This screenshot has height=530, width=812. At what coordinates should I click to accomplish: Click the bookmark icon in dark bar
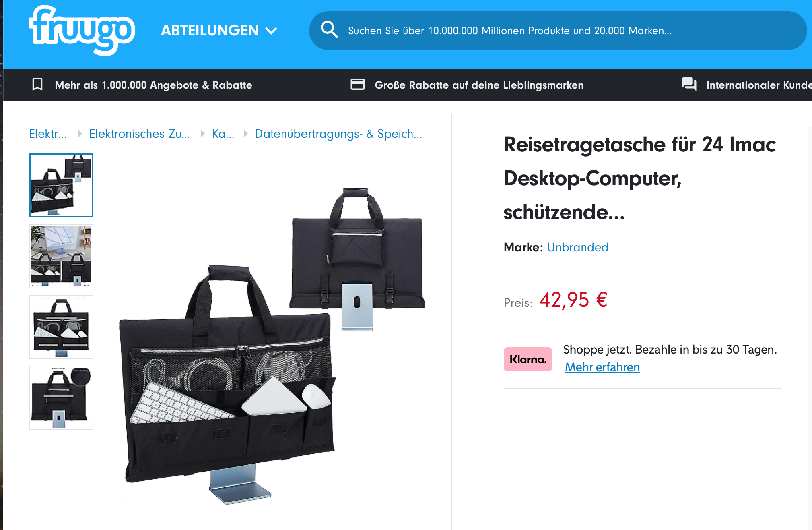point(37,85)
